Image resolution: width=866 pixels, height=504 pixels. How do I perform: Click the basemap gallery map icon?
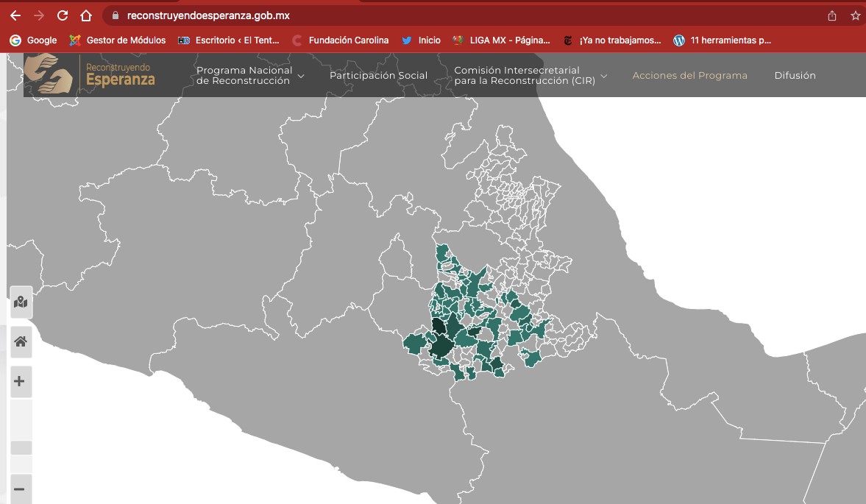21,302
